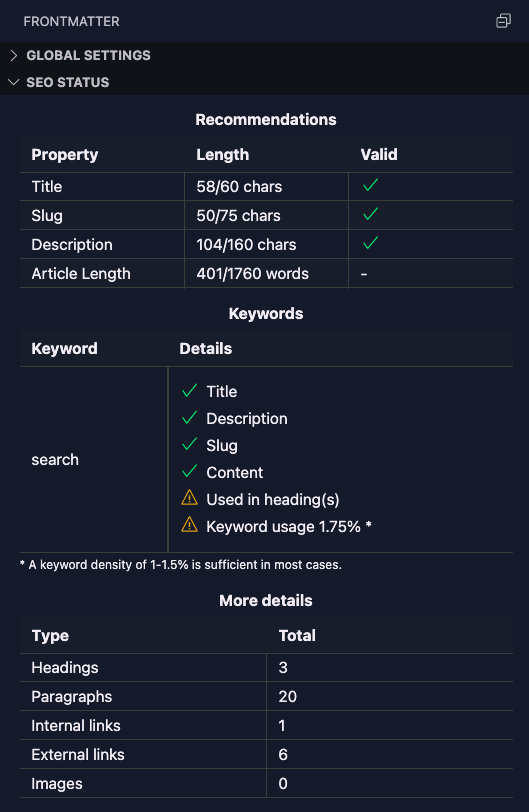
Task: Click the warning icon for Used in heading(s)
Action: [x=189, y=498]
